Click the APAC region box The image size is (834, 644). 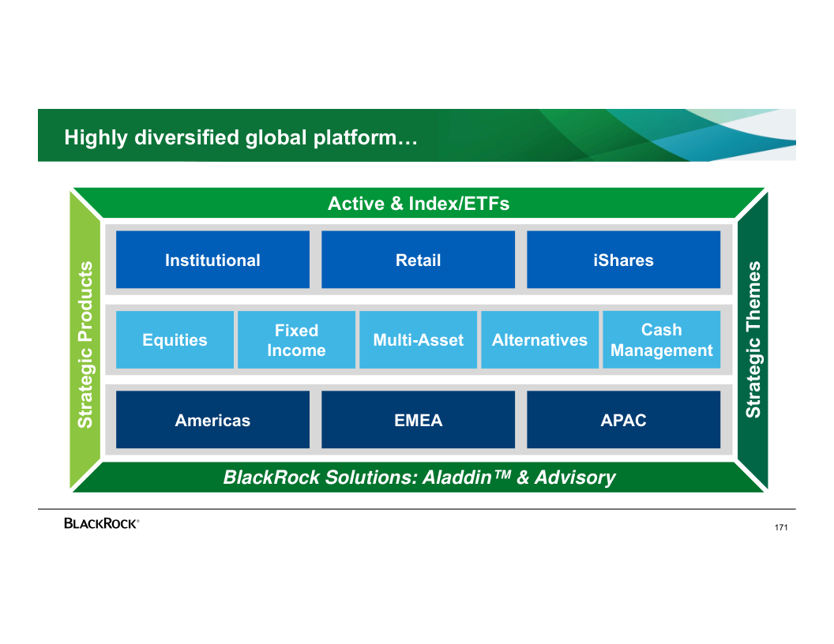coord(623,420)
